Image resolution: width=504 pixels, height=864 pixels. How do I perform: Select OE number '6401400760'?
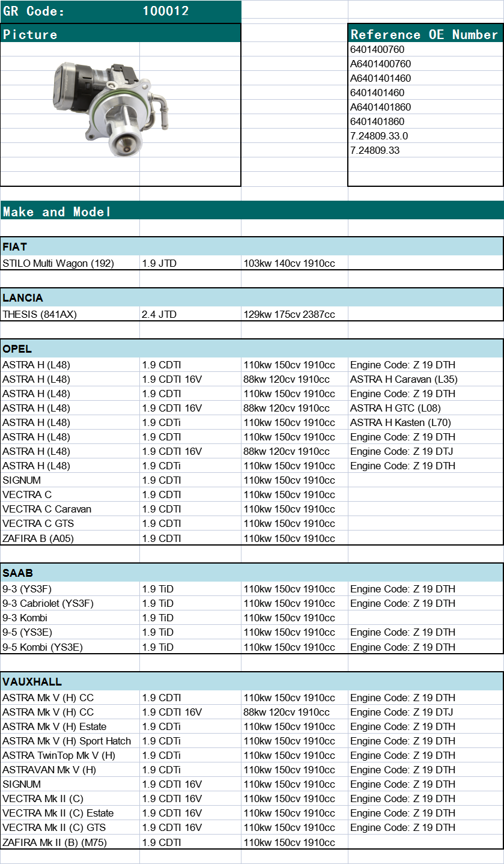coord(377,49)
